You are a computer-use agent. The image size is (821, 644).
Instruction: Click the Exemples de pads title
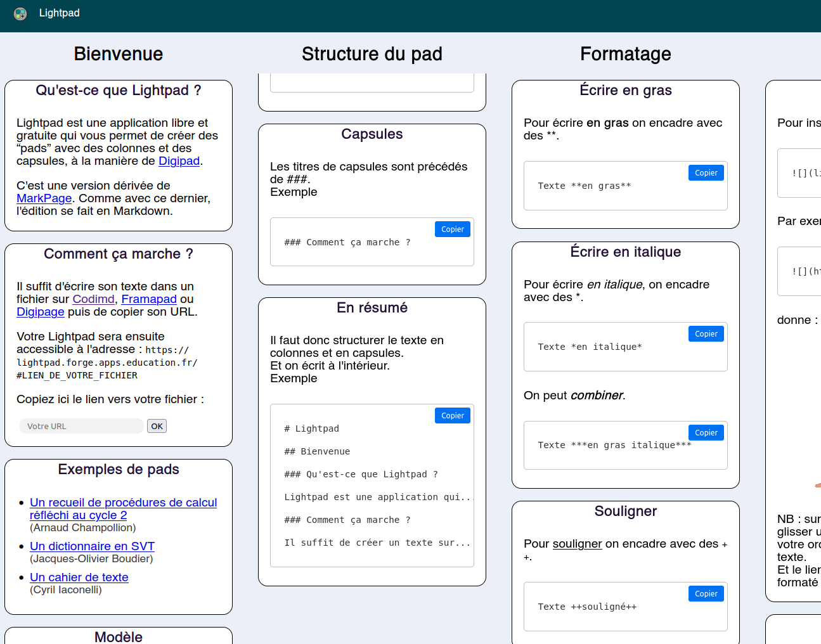point(119,469)
